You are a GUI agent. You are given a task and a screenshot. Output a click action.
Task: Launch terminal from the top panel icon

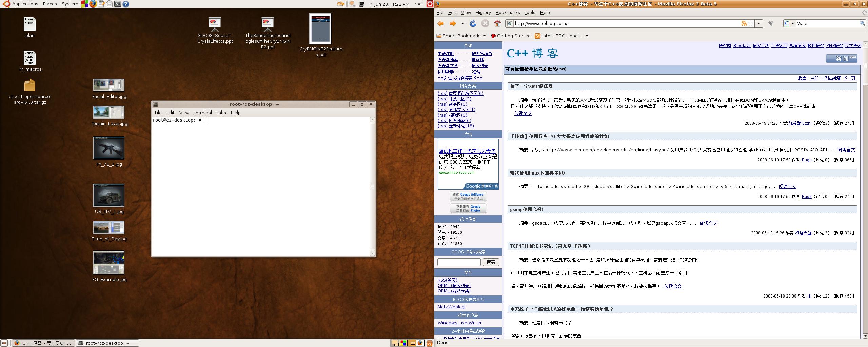(x=117, y=4)
